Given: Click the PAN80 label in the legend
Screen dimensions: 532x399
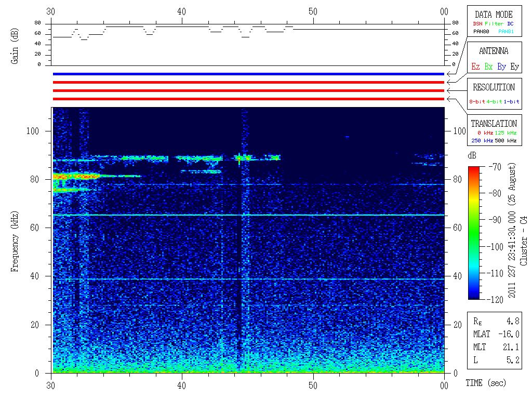Looking at the screenshot, I should coord(481,32).
